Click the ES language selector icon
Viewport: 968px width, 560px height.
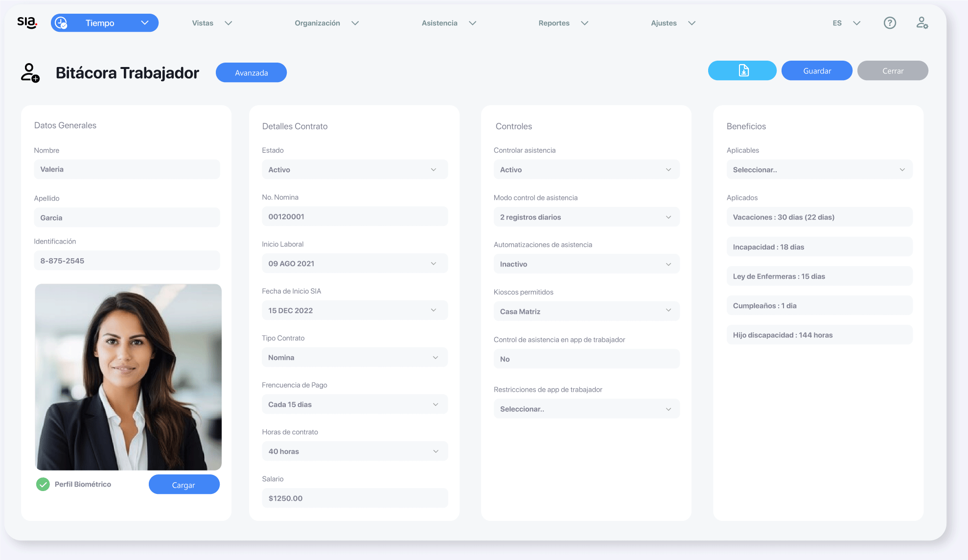click(x=844, y=22)
